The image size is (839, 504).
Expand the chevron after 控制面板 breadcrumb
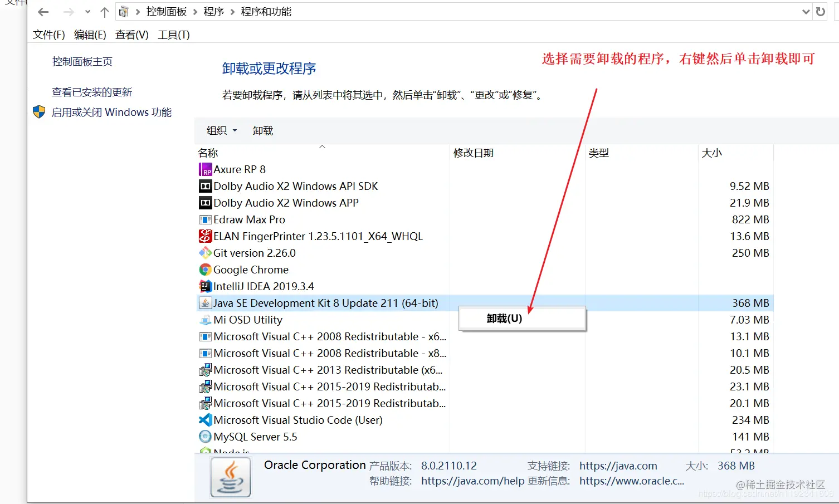click(196, 12)
